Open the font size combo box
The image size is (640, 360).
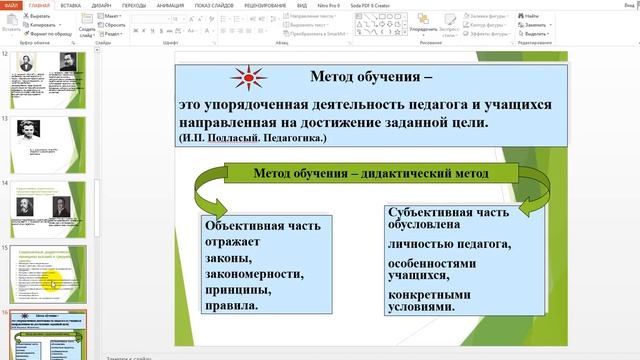coord(178,19)
